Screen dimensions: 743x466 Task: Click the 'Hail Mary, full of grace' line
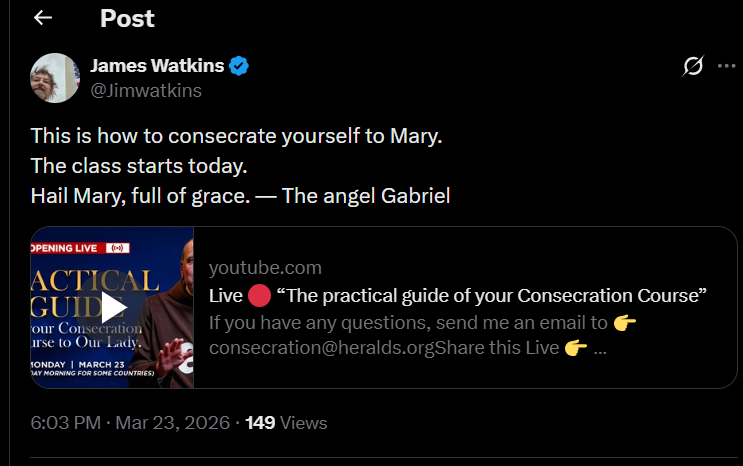pos(240,195)
